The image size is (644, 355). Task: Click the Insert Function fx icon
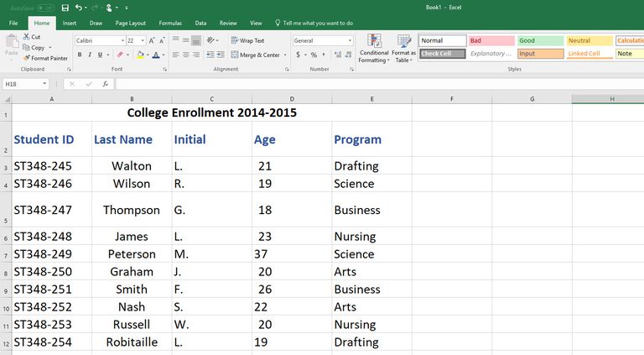(x=105, y=84)
